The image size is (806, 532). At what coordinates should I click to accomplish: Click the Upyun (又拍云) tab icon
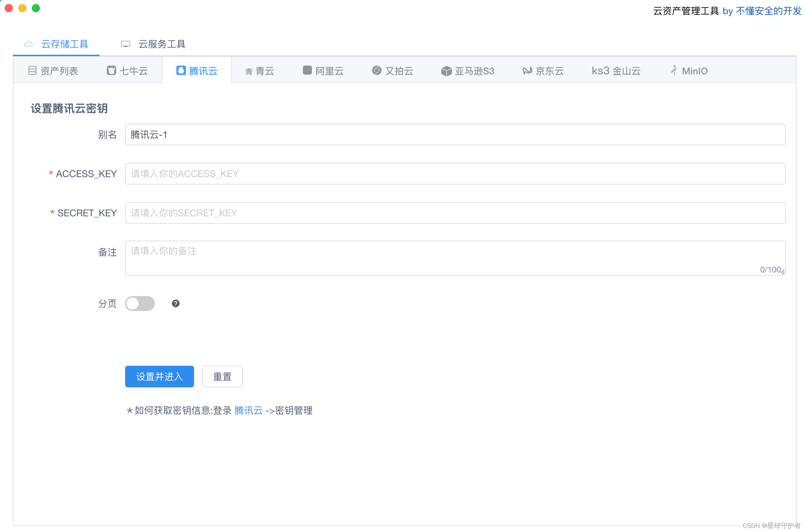coord(377,70)
